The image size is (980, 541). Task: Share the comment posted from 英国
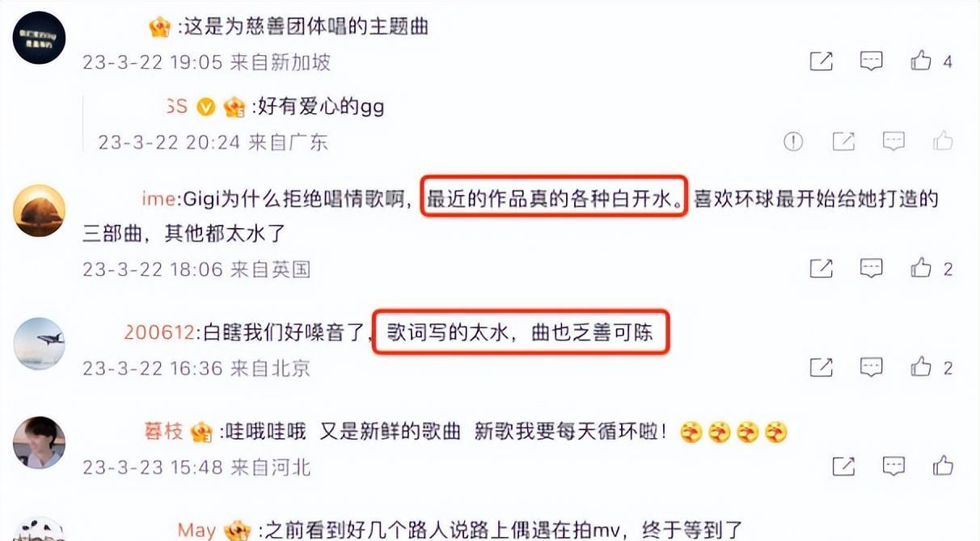pyautogui.click(x=821, y=268)
